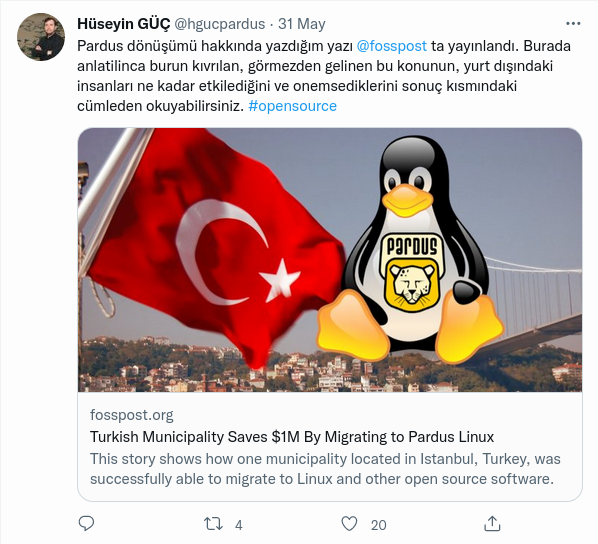Click the 31 May timestamp
Viewport: 598px width, 544px height.
302,24
